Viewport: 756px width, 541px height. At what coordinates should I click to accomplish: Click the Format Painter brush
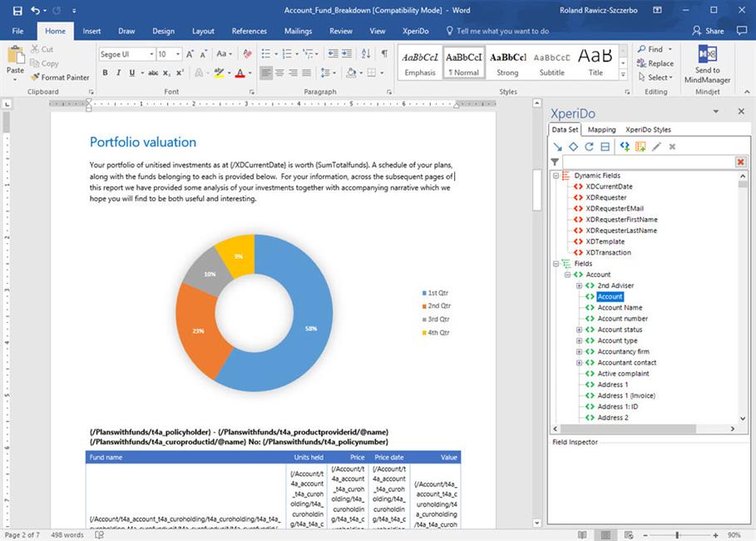point(35,77)
